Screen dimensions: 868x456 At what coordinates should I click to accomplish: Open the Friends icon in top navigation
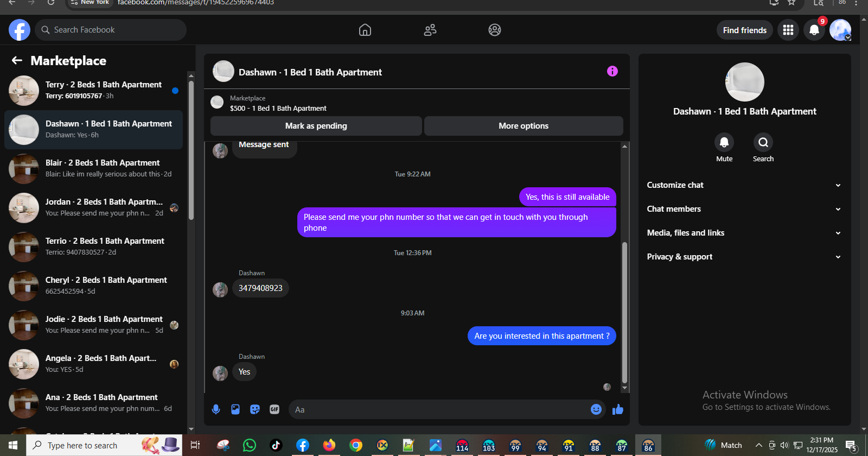coord(430,30)
